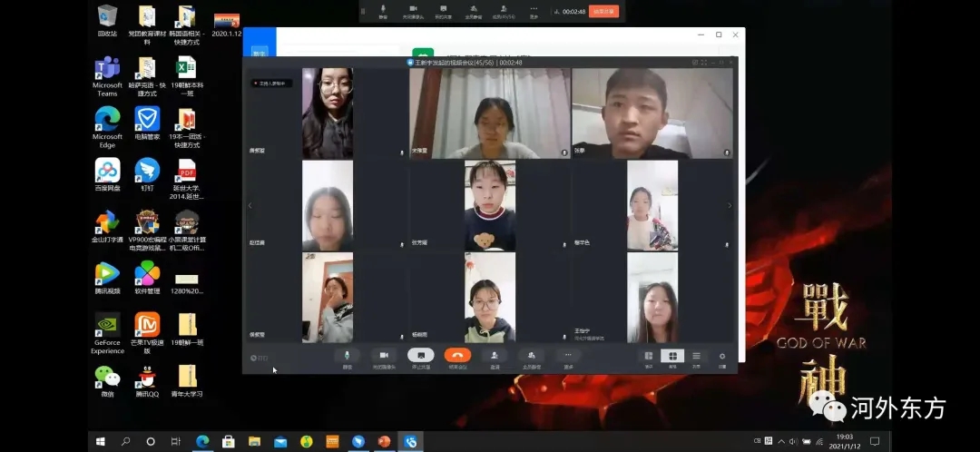Viewport: 980px width, 452px height.
Task: Click the orange end meeting hang-up button
Action: (x=457, y=356)
